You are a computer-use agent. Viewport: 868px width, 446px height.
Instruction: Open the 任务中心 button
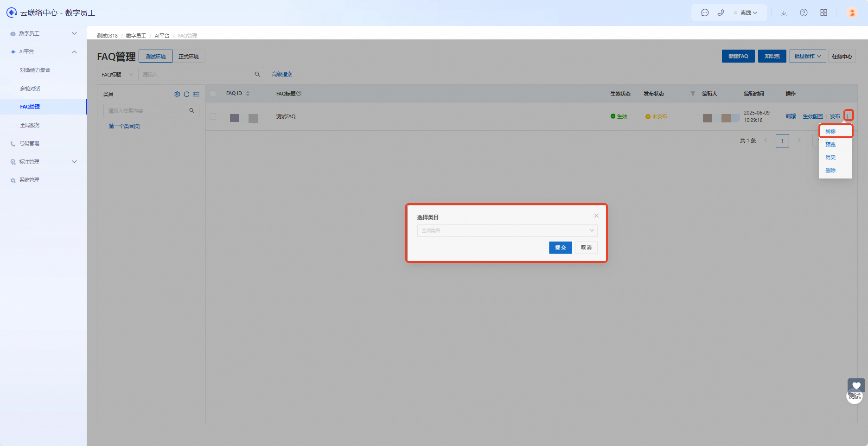tap(842, 56)
